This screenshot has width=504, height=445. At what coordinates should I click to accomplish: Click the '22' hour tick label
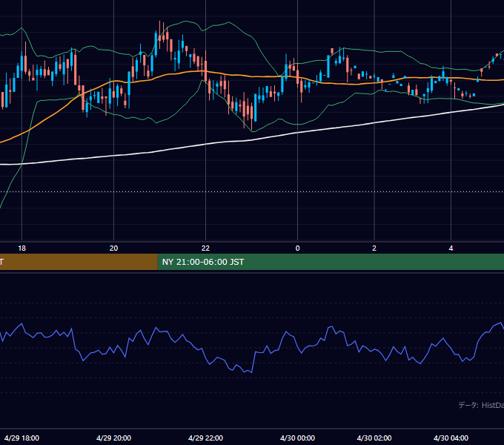point(206,248)
